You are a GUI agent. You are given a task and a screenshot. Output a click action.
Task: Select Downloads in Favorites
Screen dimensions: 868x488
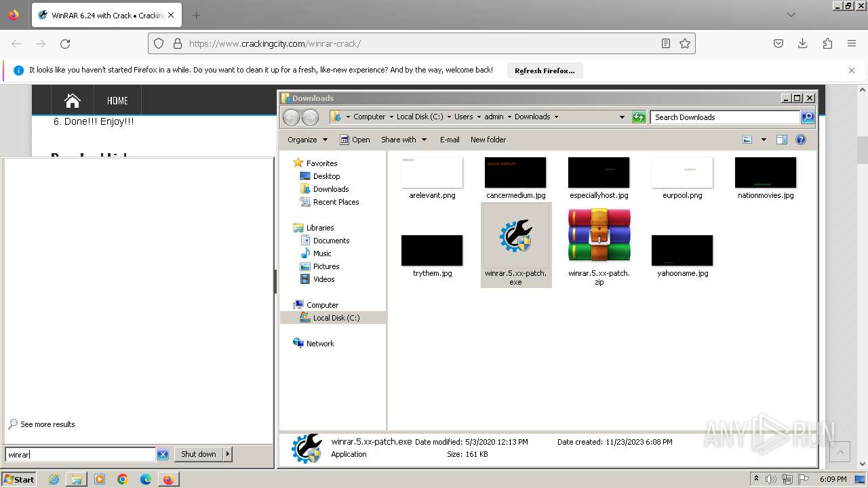pos(330,189)
